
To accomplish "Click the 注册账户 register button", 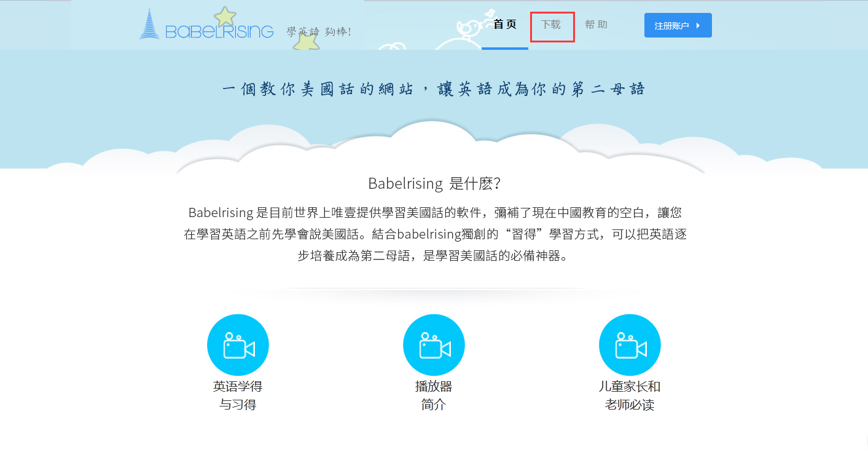I will 678,25.
